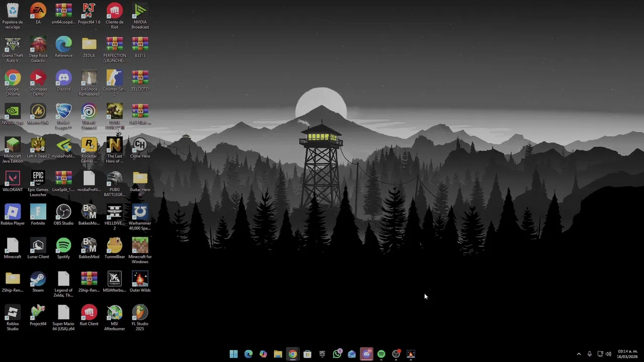
Task: Select the Edge 'Reference' desktop shortcut
Action: coord(63,47)
